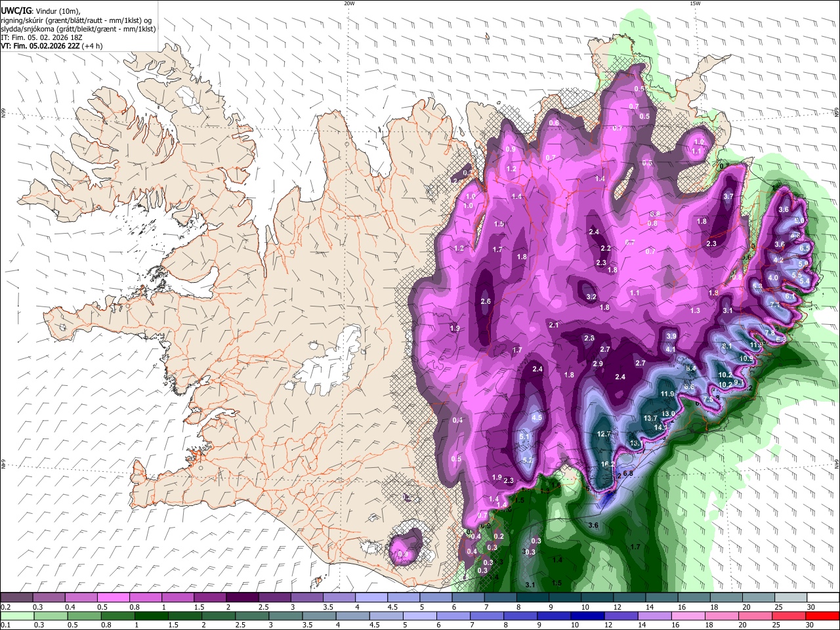
Task: Click the isolated purple 0.9 blob on the south coast
Action: coord(404,549)
